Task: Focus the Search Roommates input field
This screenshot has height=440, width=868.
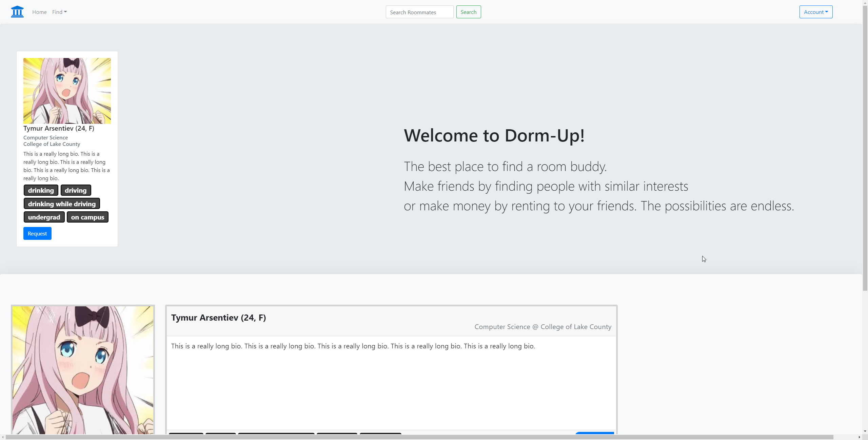Action: [x=419, y=12]
